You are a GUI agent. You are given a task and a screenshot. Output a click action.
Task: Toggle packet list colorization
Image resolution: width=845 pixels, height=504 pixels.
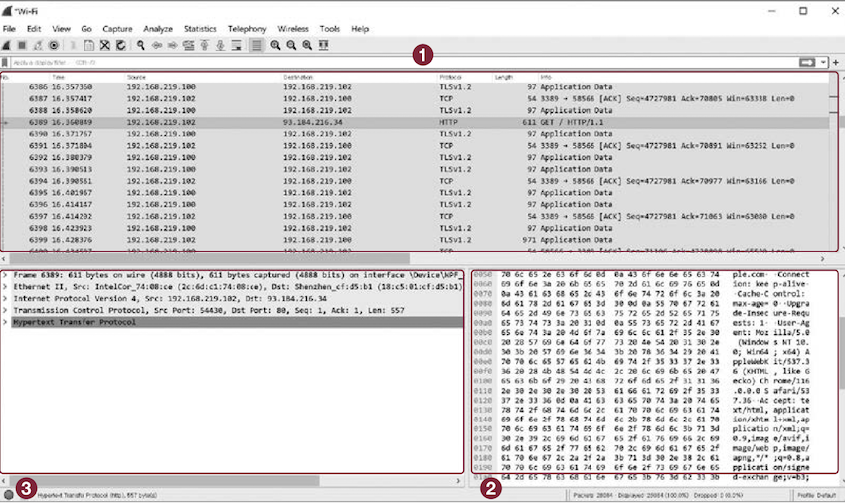[x=256, y=46]
